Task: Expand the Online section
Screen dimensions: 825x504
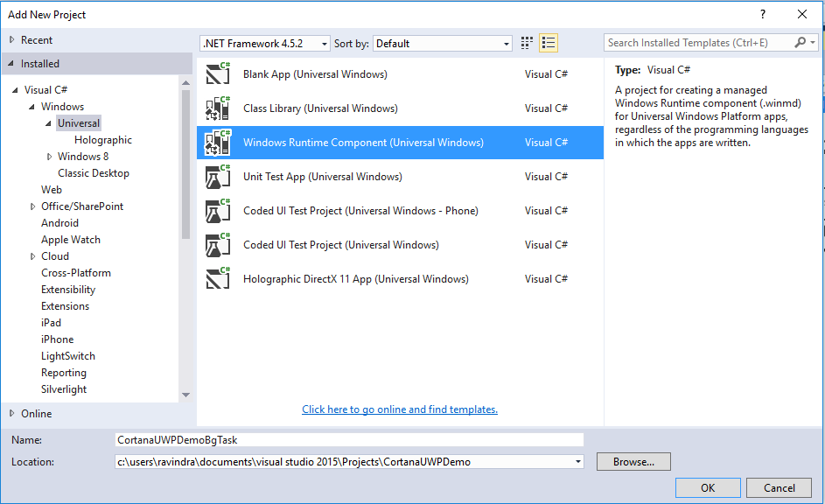Action: pyautogui.click(x=11, y=413)
